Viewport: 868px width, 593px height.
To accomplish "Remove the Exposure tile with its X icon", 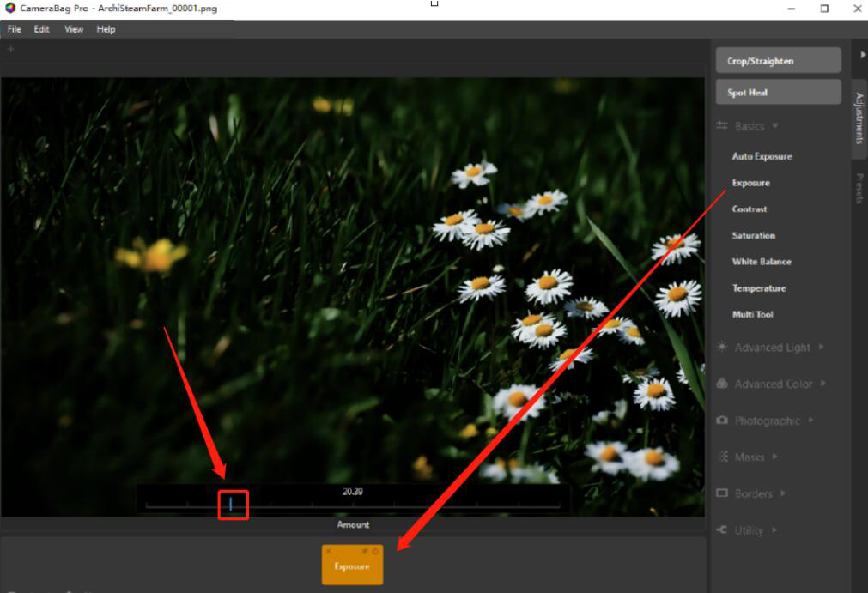I will 329,551.
